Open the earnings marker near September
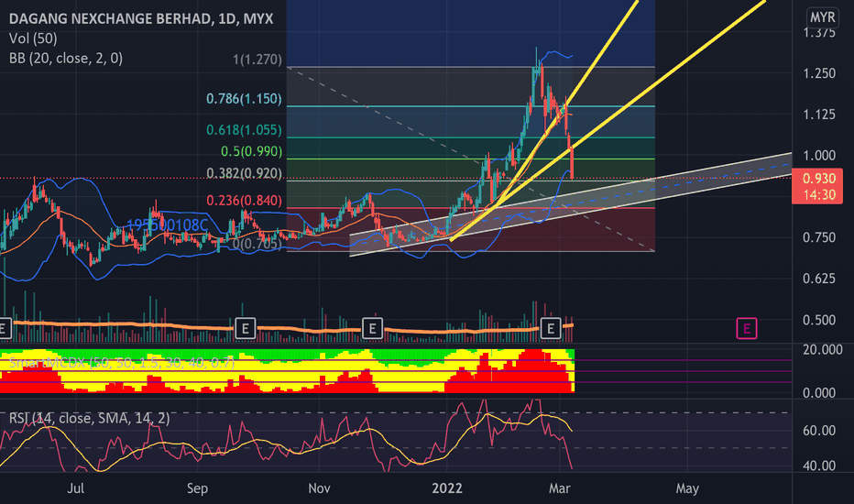Viewport: 854px width, 504px height. tap(245, 329)
